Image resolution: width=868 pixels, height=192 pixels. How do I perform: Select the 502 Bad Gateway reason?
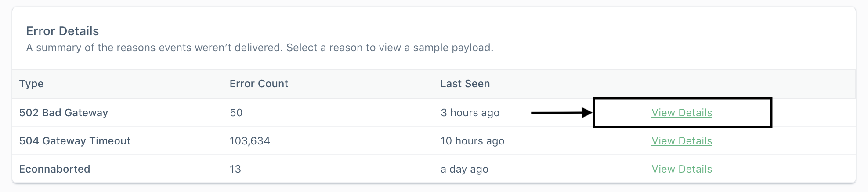click(x=63, y=113)
